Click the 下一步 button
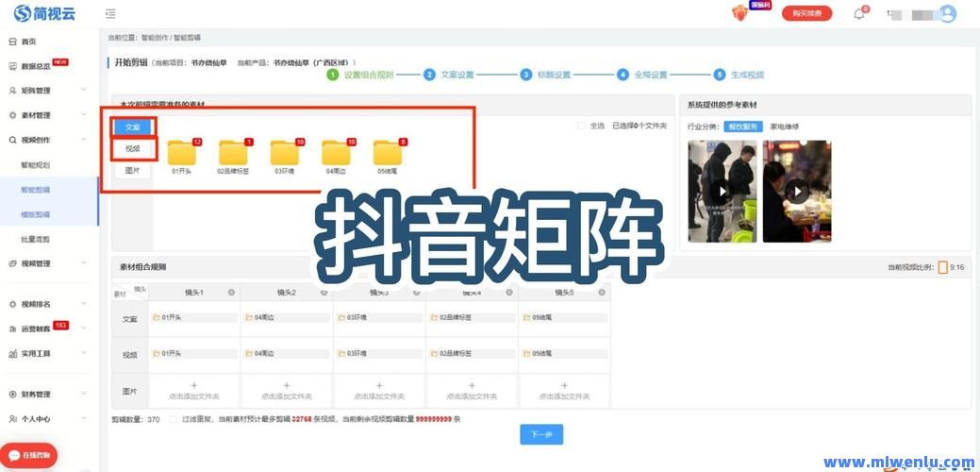Image resolution: width=980 pixels, height=472 pixels. click(x=541, y=434)
